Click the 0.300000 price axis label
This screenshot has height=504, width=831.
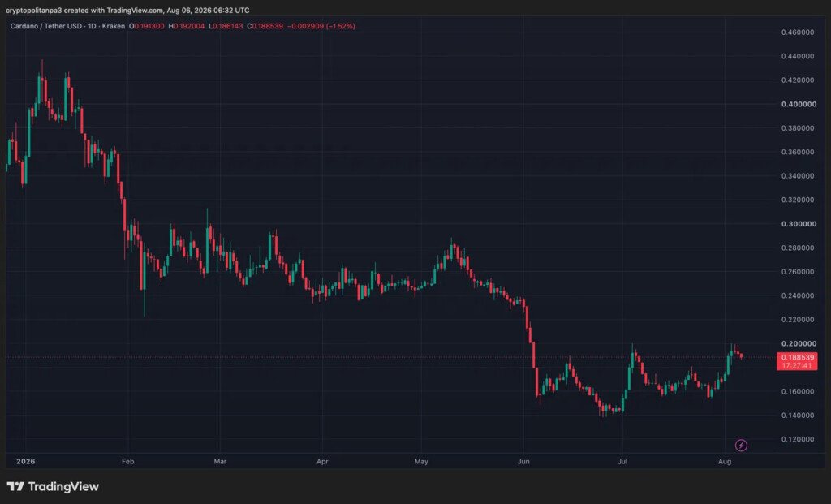pos(799,224)
